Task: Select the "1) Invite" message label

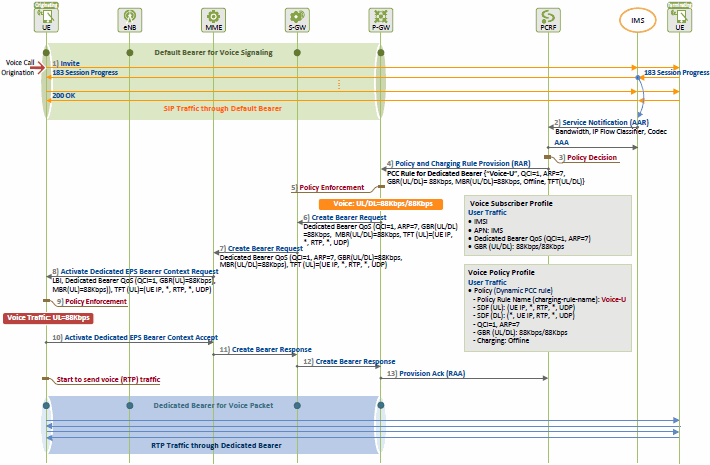Action: tap(66, 63)
